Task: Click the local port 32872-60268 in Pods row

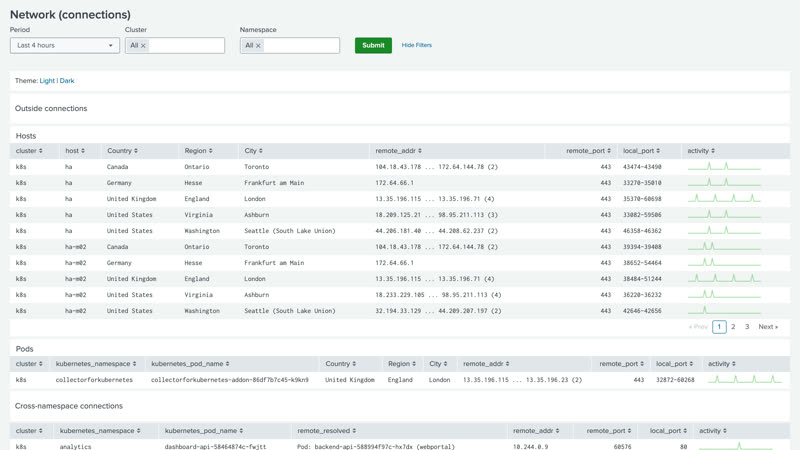Action: click(x=675, y=380)
